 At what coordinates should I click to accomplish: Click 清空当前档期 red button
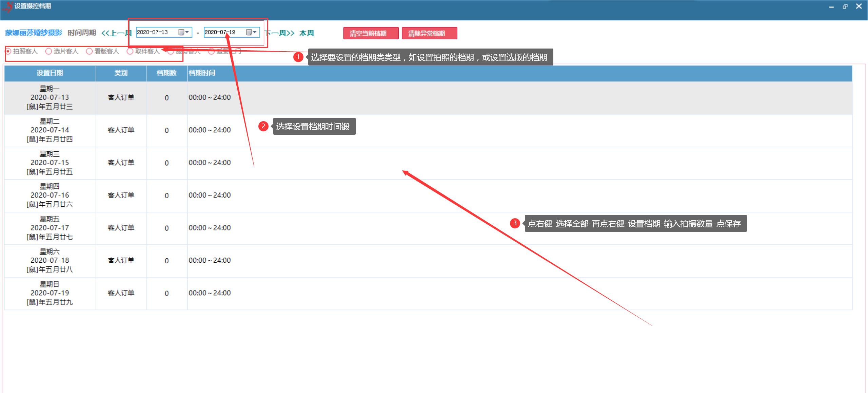pos(371,33)
